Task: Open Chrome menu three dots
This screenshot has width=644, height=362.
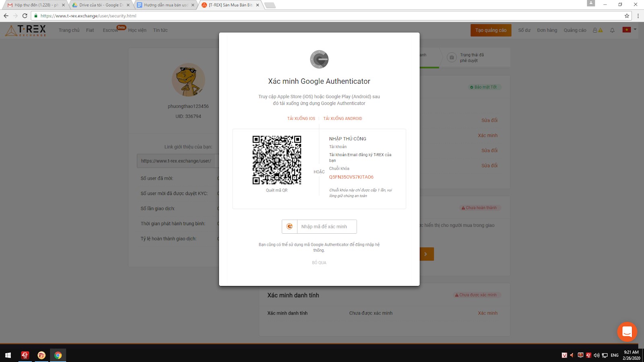Action: coord(638,16)
